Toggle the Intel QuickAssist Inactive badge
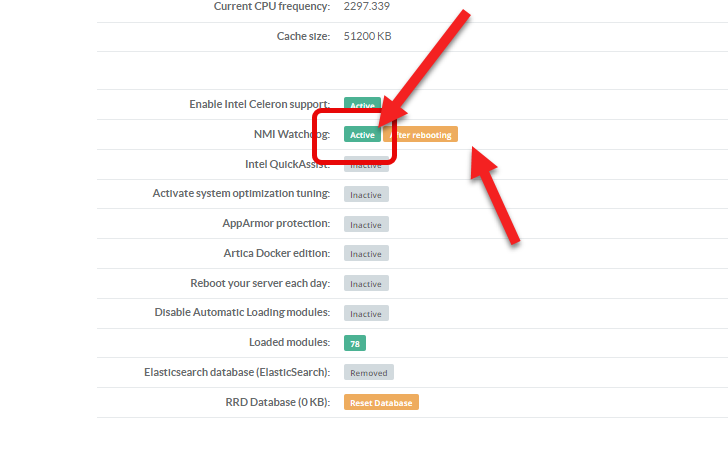The width and height of the screenshot is (728, 451). coord(366,165)
